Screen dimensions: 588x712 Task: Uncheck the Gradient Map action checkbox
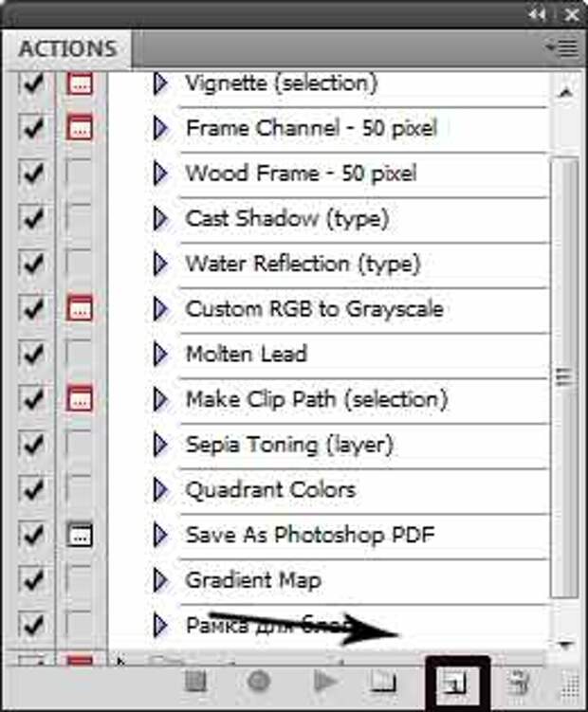32,580
